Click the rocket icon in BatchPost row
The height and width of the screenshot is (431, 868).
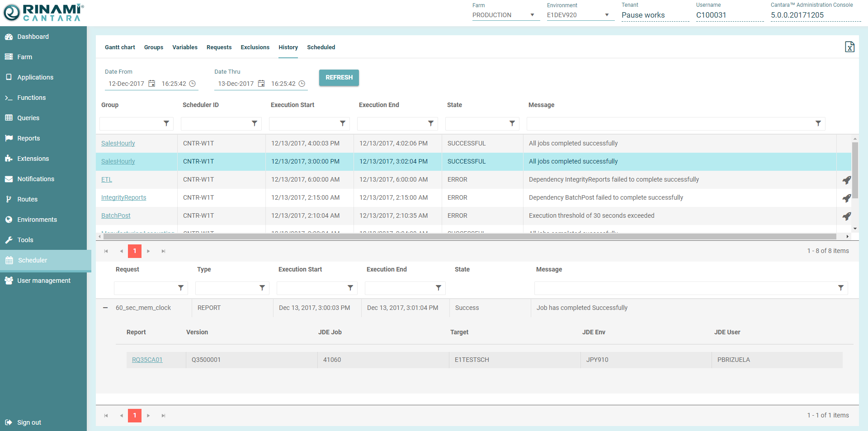(x=846, y=216)
